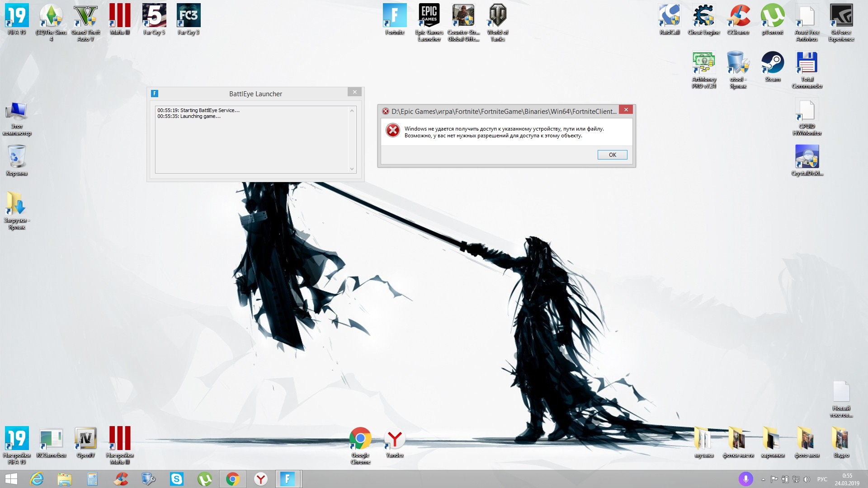Click the scroll down arrow in BattlEye log
Viewport: 868px width, 488px height.
pyautogui.click(x=352, y=169)
